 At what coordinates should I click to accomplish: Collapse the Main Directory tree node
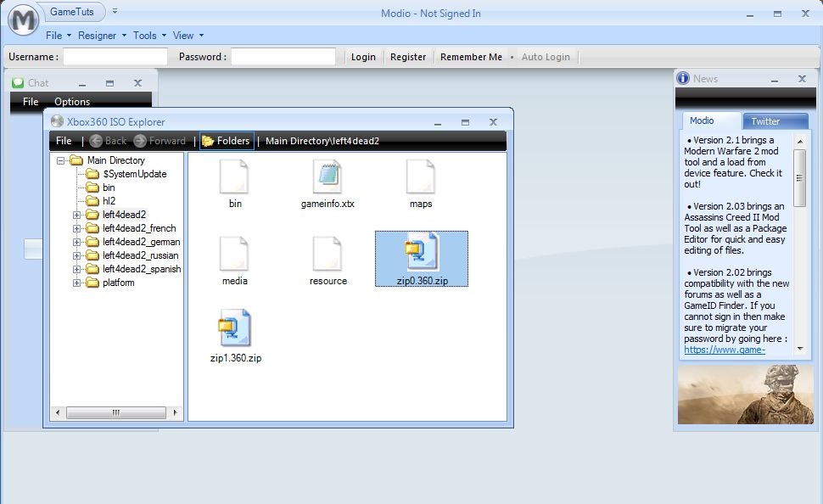(x=61, y=160)
